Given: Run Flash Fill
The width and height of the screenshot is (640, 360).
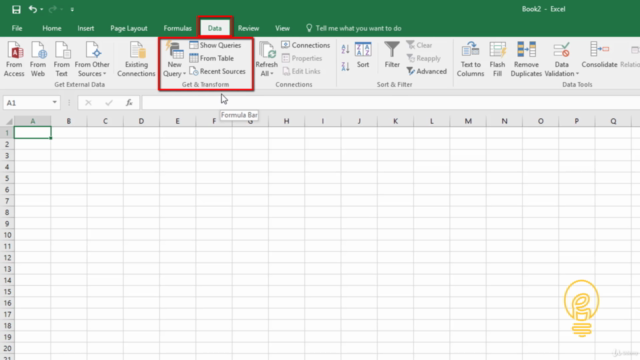Looking at the screenshot, I should (497, 59).
